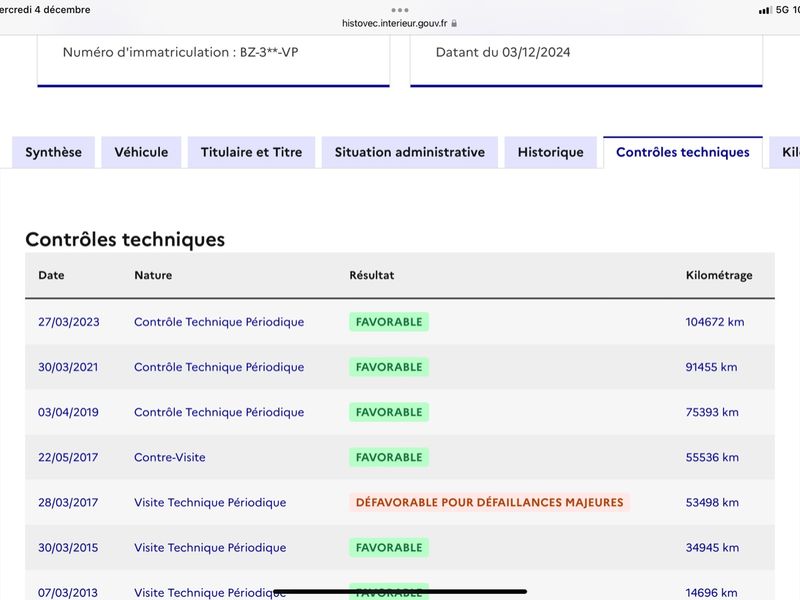
Task: Tap the three dots at top center
Action: pyautogui.click(x=399, y=10)
